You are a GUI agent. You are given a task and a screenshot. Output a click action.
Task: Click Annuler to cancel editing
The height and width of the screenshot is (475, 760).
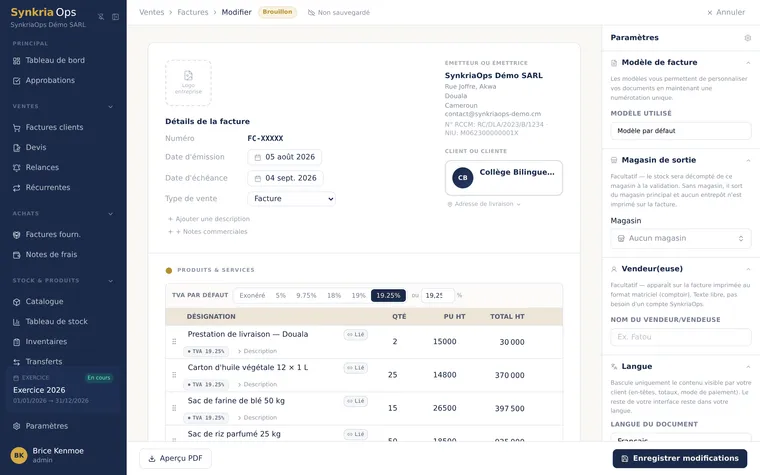726,12
